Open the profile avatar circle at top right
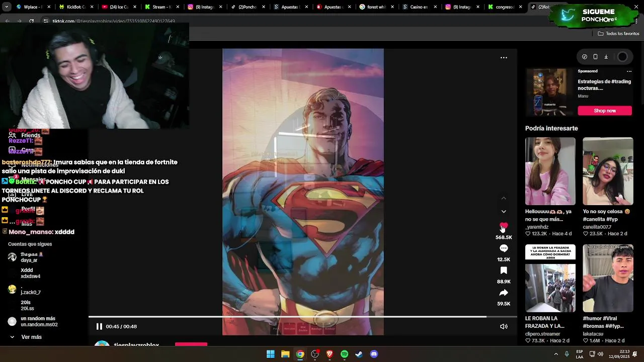Image resolution: width=644 pixels, height=362 pixels. 622,57
